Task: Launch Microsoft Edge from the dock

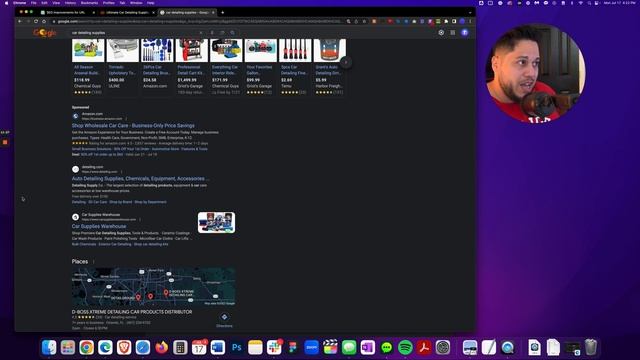Action: (105, 347)
